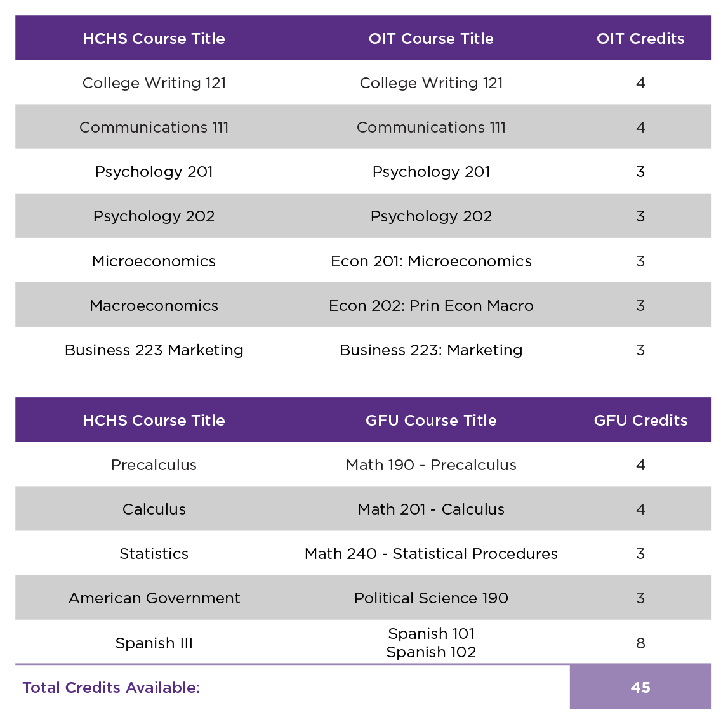Select the Business 223: Marketing OIT cell
Viewport: 728px width, 722px height.
[431, 350]
